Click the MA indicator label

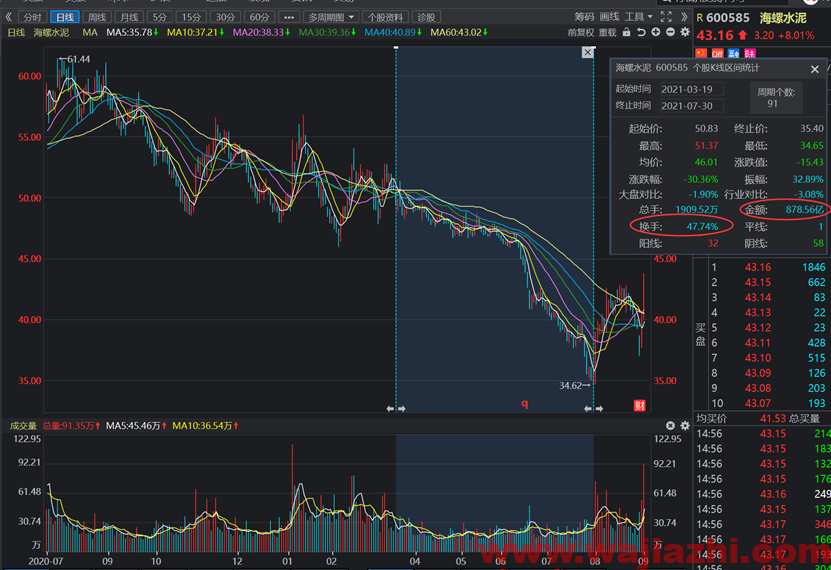pyautogui.click(x=90, y=32)
